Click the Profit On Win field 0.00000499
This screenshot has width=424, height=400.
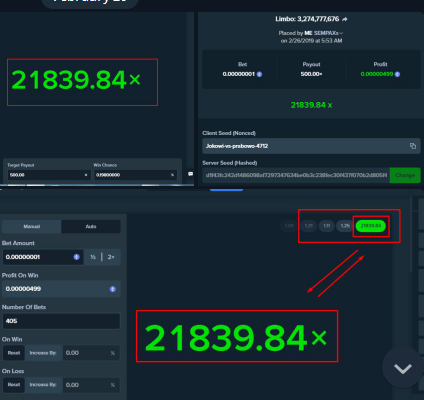tap(61, 289)
